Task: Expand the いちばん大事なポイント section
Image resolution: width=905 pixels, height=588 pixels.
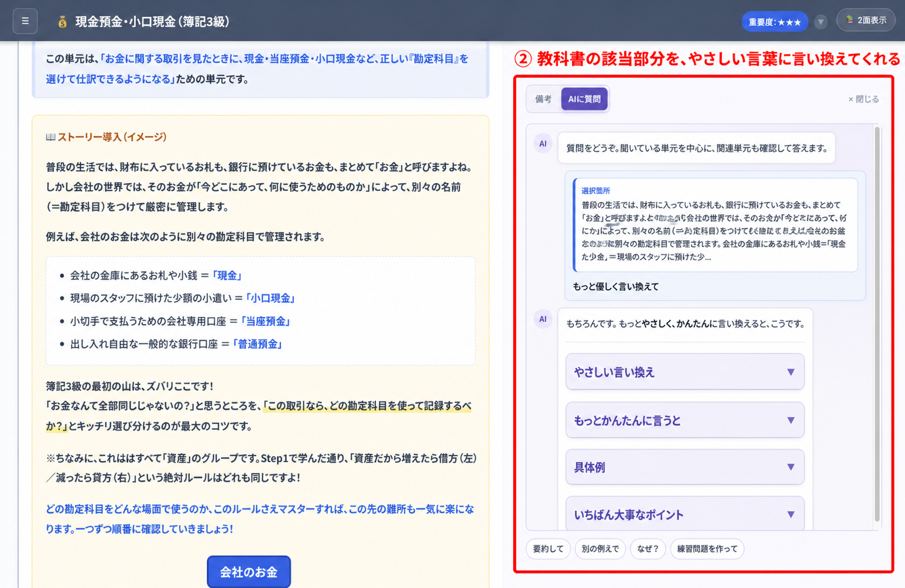Action: (685, 514)
